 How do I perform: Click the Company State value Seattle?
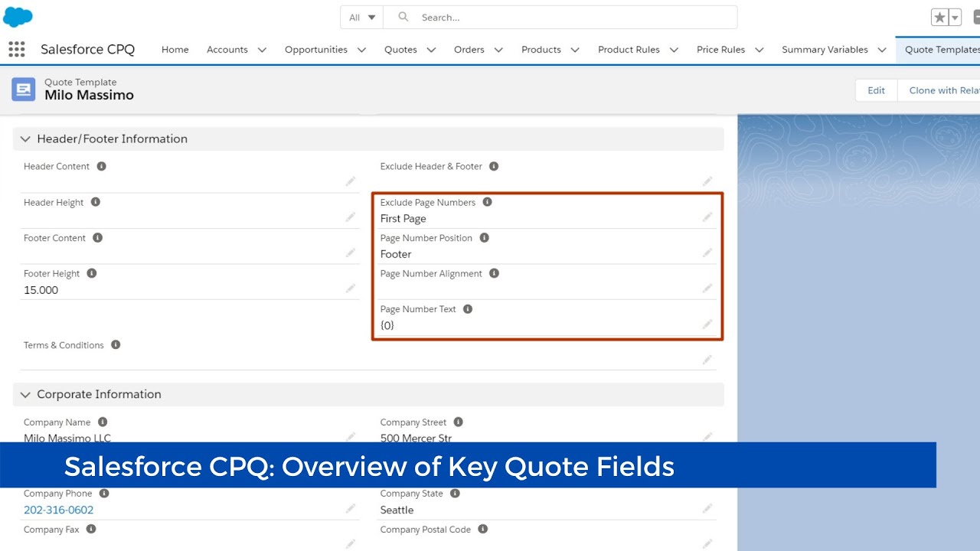pyautogui.click(x=397, y=510)
